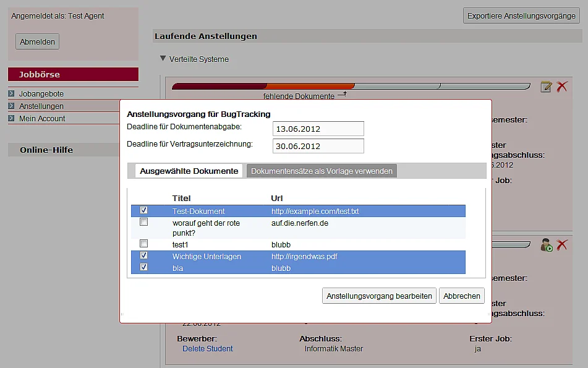The height and width of the screenshot is (368, 588).
Task: Check the test1 document checkbox
Action: click(x=143, y=244)
